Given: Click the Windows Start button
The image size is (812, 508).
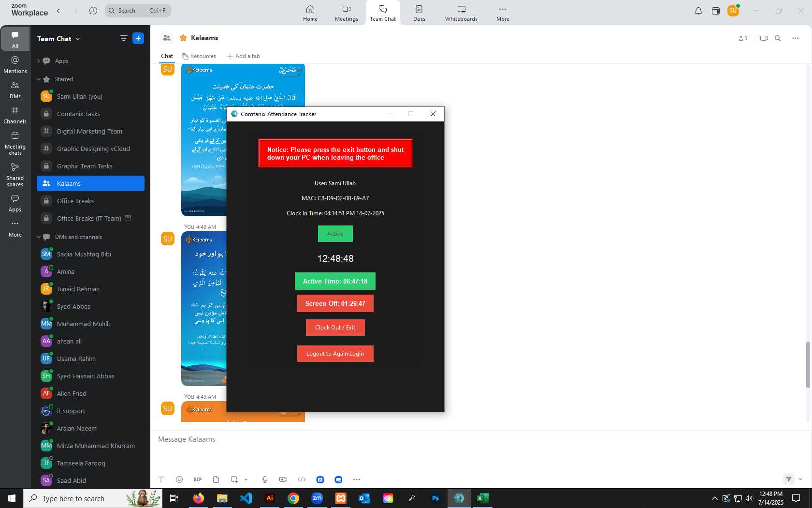Looking at the screenshot, I should pyautogui.click(x=12, y=498).
